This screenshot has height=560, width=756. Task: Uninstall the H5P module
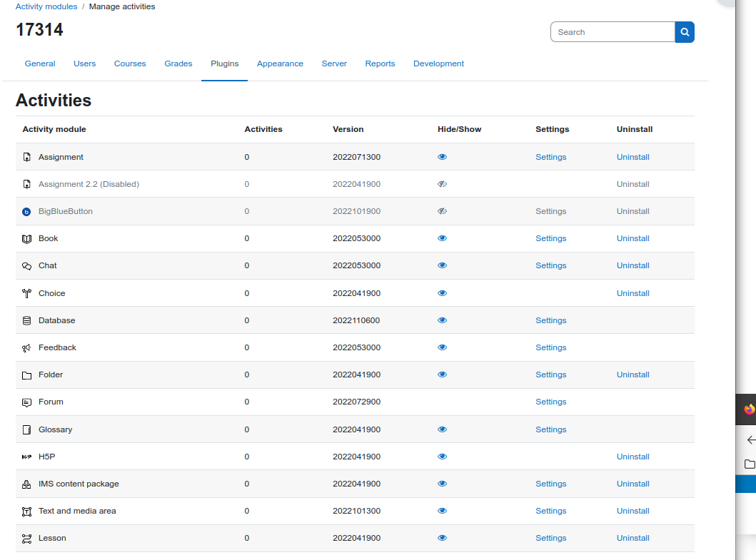point(632,457)
